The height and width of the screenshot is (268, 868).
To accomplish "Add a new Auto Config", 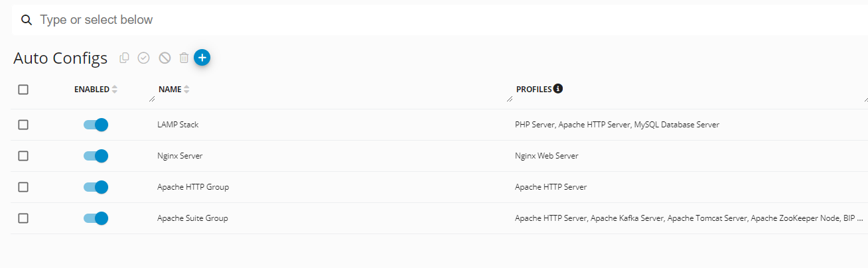I will 202,58.
